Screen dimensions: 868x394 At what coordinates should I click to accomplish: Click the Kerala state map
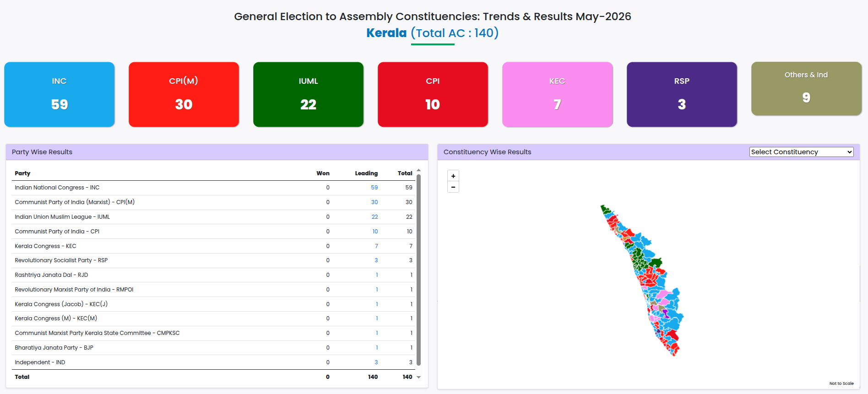643,280
